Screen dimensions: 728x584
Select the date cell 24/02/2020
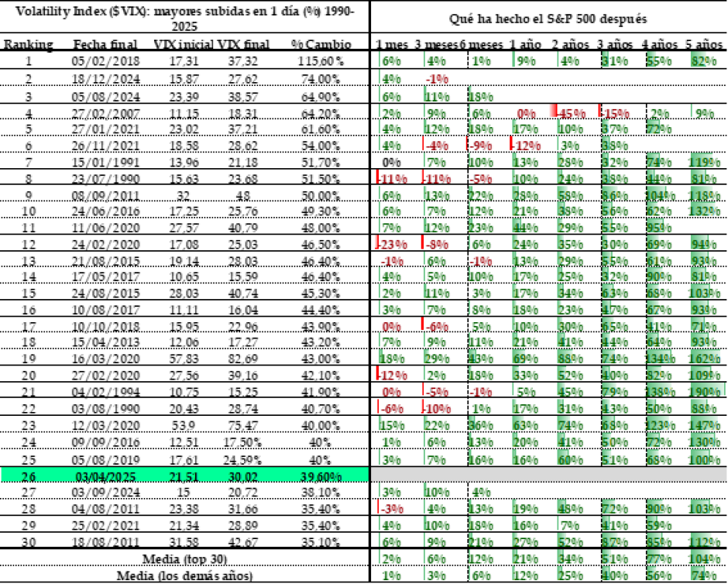(x=105, y=245)
